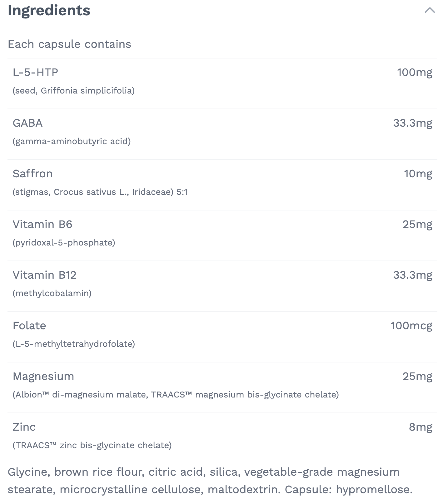This screenshot has width=448, height=501.
Task: Select the Magnesium ingredient name
Action: pos(43,377)
